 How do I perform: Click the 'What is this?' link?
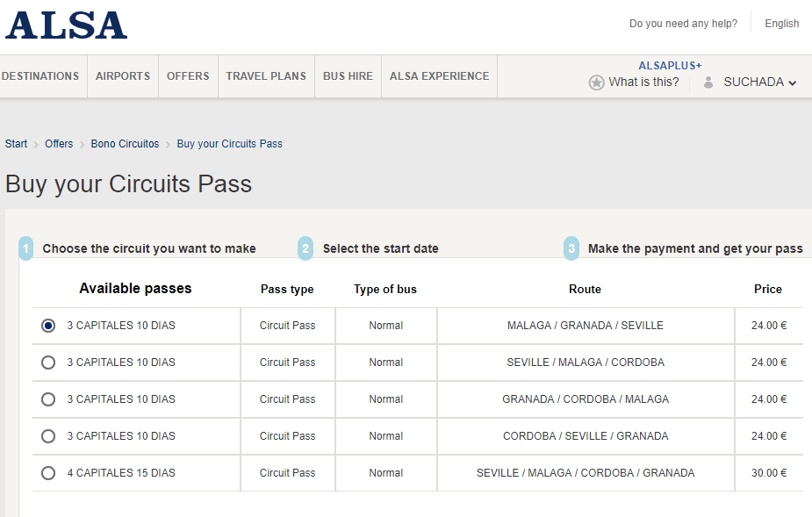tap(643, 82)
